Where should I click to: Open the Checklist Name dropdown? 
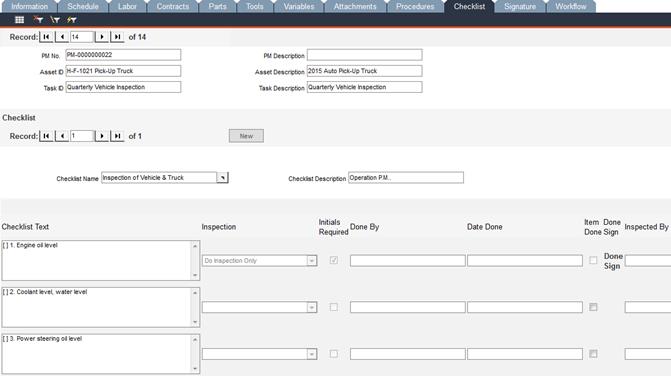[x=223, y=178]
